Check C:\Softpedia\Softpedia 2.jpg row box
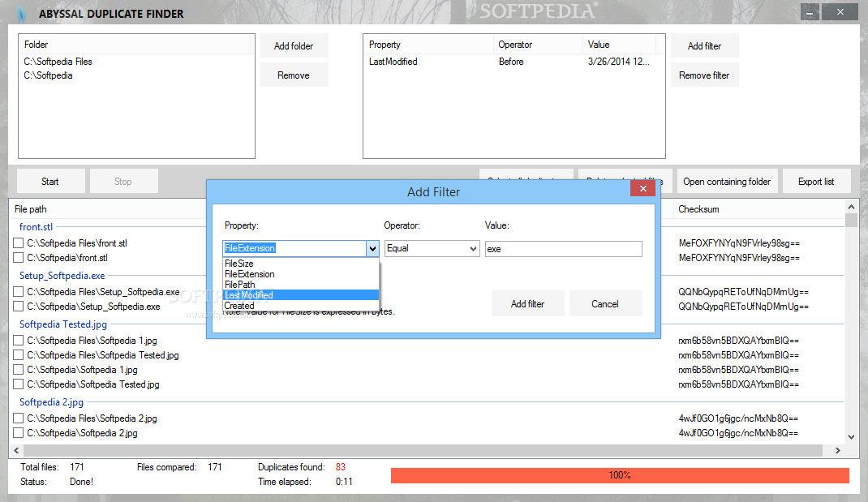The height and width of the screenshot is (502, 868). [x=19, y=433]
